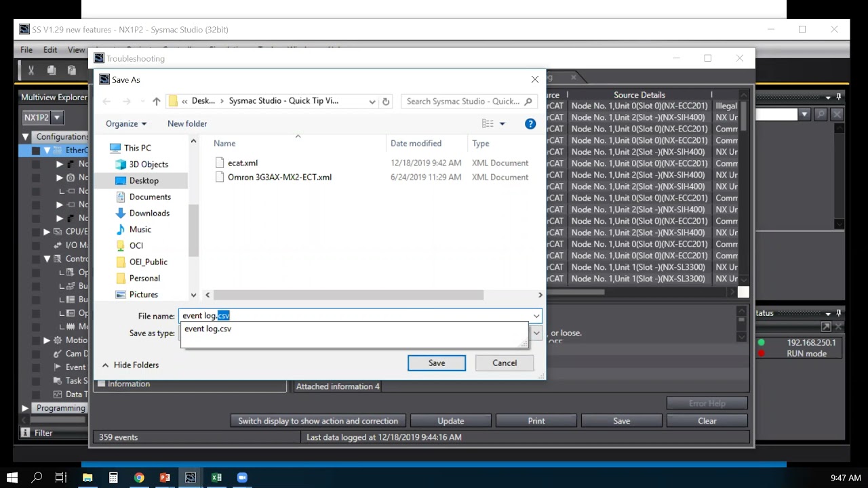Click the Copy icon in Sysmac toolbar

point(52,70)
